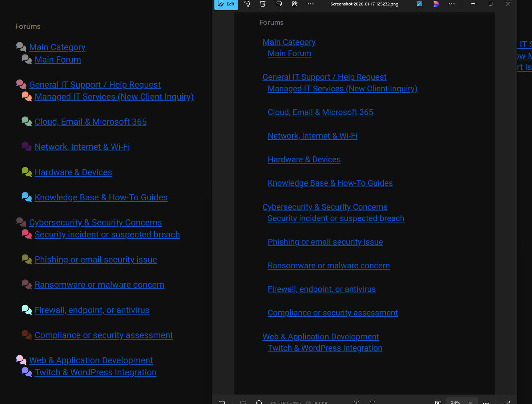Click the Firewall, endpoint, or antivirus chat icon
The image size is (532, 404).
click(x=27, y=309)
